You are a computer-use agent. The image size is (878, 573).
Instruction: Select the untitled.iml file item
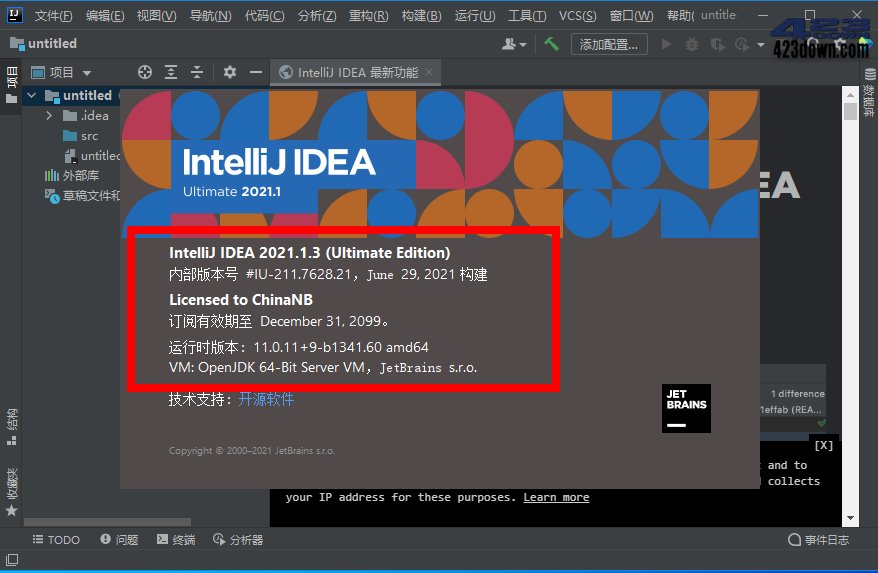(x=91, y=156)
